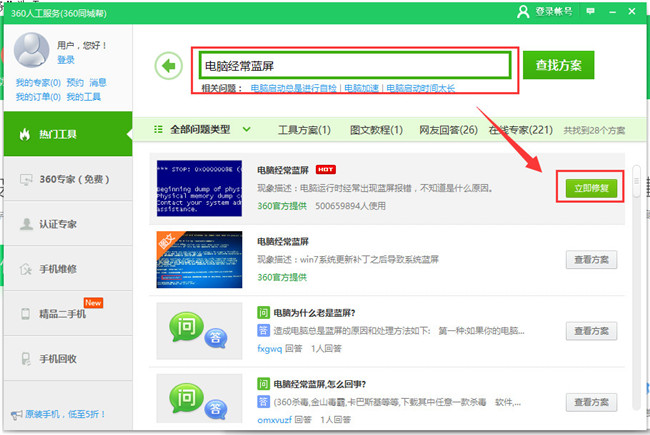650x435 pixels.
Task: Click the text 共找到28个方案
Action: [594, 130]
